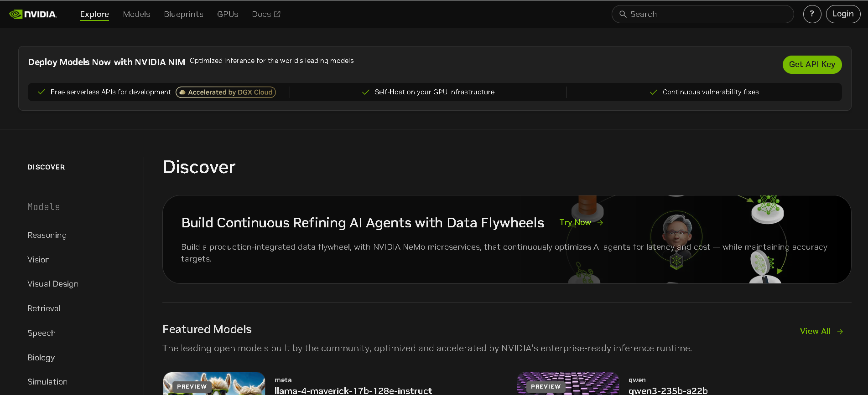This screenshot has height=395, width=868.
Task: Click View All featured models
Action: 821,332
